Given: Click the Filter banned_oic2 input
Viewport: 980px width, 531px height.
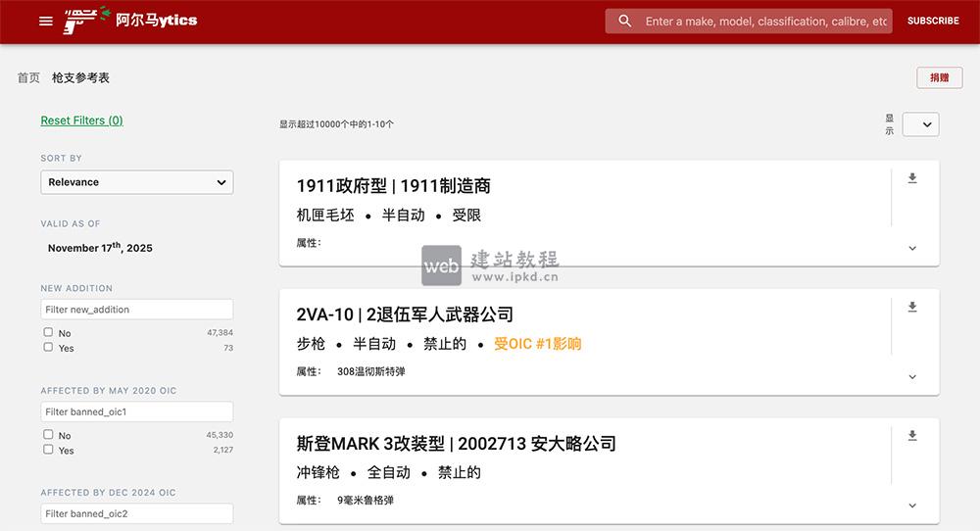Looking at the screenshot, I should point(137,513).
